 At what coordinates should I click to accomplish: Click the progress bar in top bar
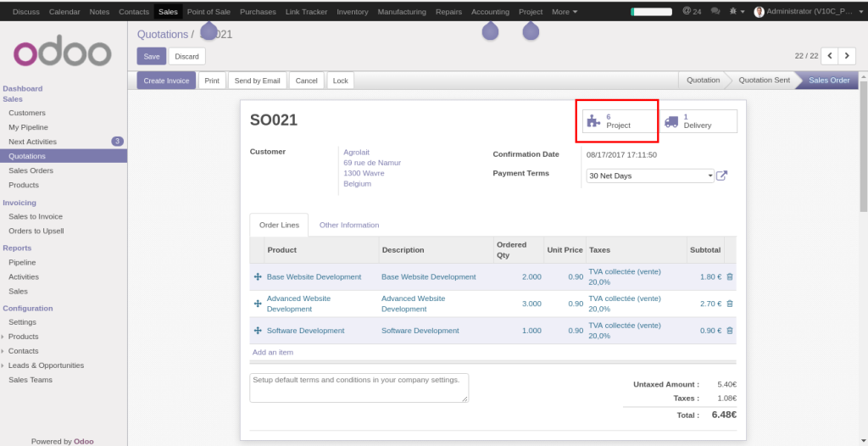(652, 12)
